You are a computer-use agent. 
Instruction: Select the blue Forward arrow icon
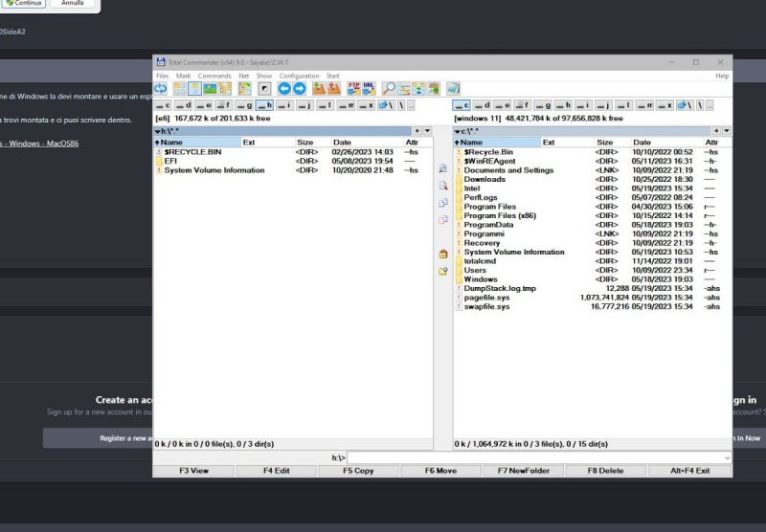coord(299,89)
